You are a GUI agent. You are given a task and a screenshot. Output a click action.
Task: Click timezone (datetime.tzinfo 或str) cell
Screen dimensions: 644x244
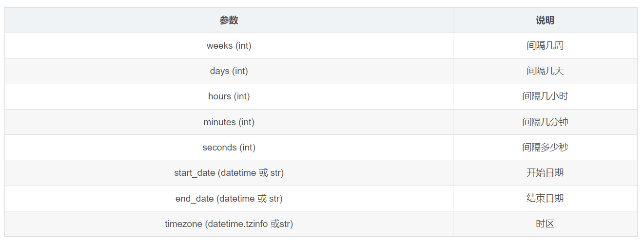point(229,224)
